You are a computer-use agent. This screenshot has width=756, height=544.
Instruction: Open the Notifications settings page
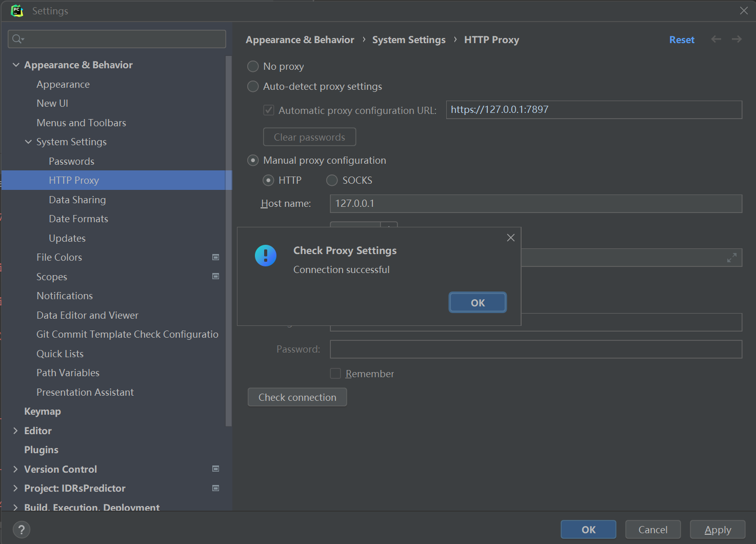[x=65, y=296]
